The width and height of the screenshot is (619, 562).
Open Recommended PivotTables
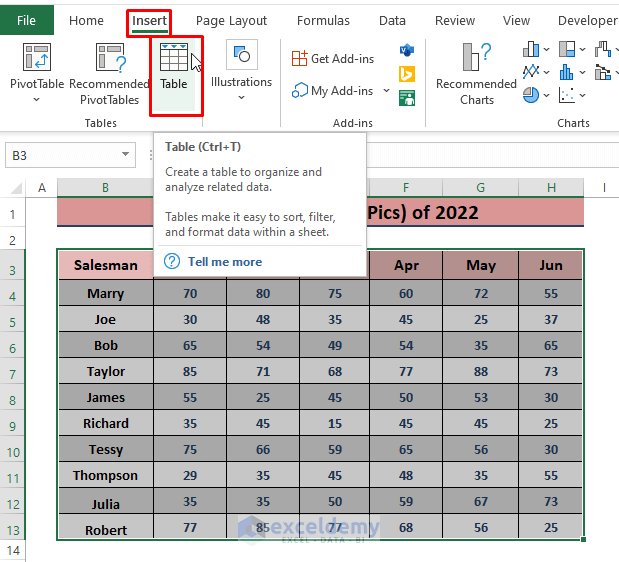point(109,74)
